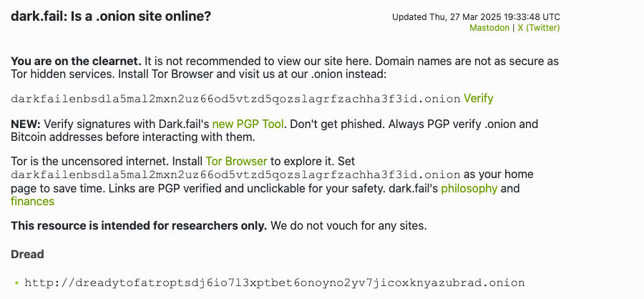This screenshot has height=299, width=644.
Task: Follow the Tor Browser download link
Action: click(x=236, y=162)
